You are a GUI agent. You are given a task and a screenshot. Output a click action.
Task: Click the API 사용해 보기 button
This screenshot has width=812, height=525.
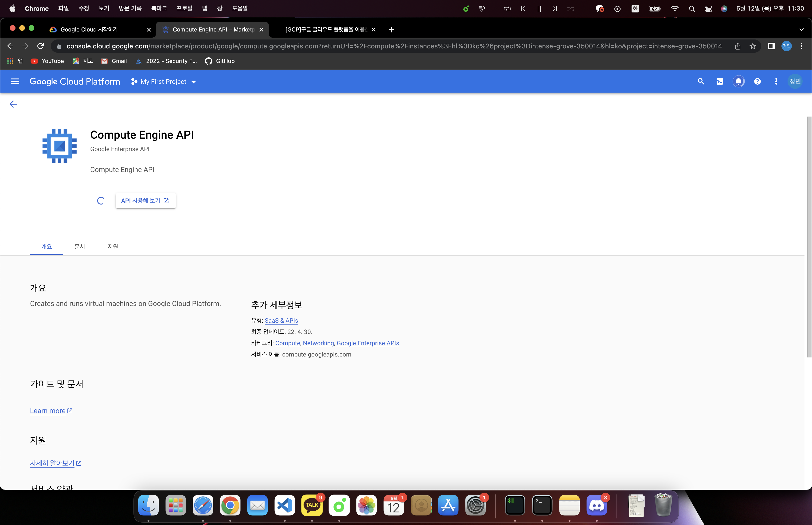tap(145, 200)
